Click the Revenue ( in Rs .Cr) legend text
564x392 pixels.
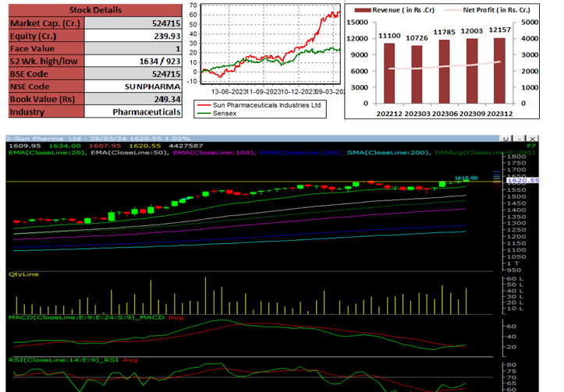point(403,10)
